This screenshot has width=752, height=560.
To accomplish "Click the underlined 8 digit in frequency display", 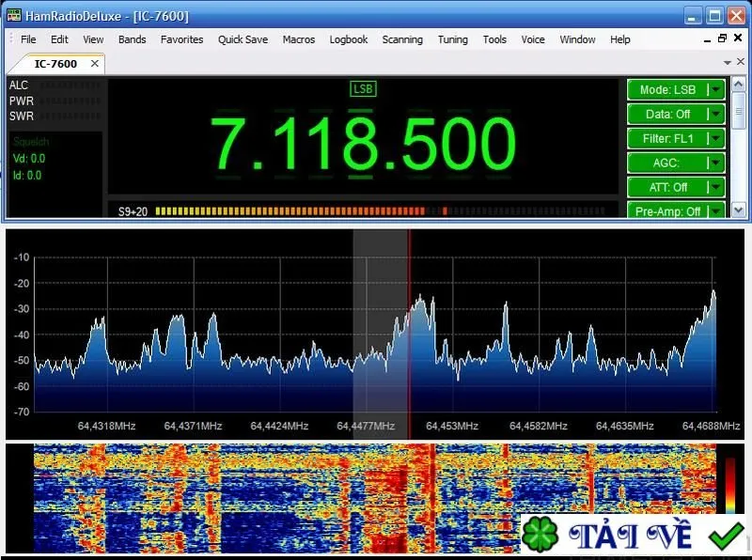I will (361, 144).
